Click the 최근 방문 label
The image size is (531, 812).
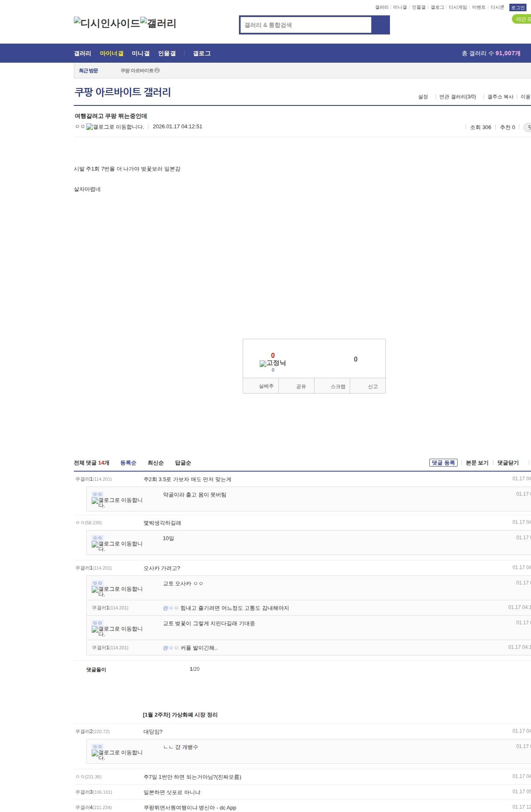(88, 71)
